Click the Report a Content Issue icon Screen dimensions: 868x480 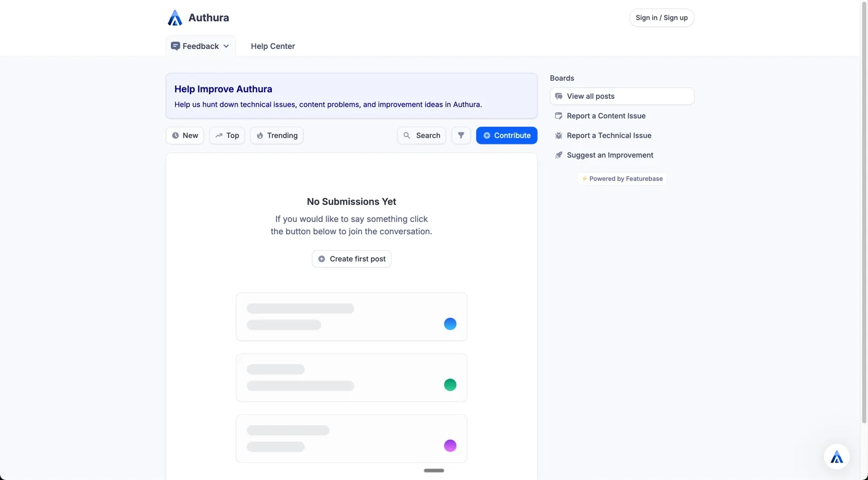[x=559, y=116]
